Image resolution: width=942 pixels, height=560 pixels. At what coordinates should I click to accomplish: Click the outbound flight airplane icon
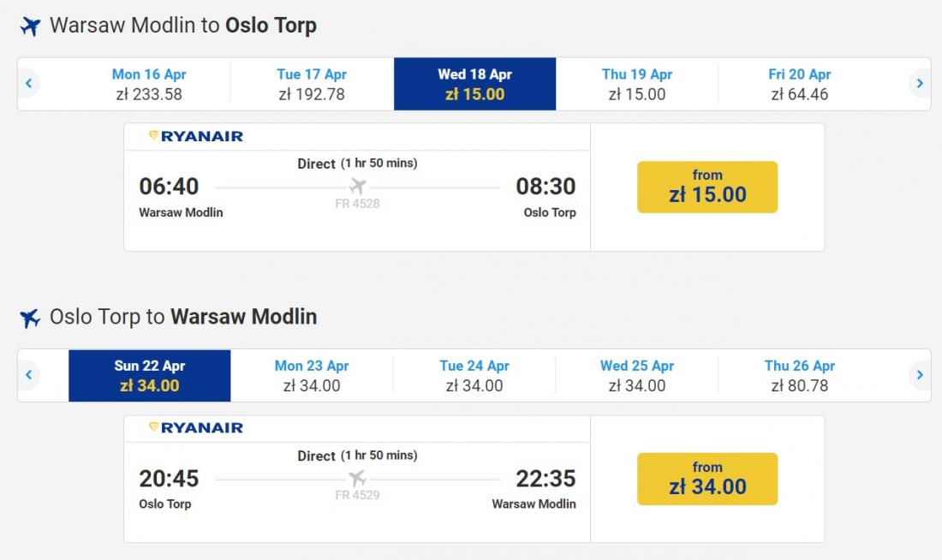click(30, 27)
